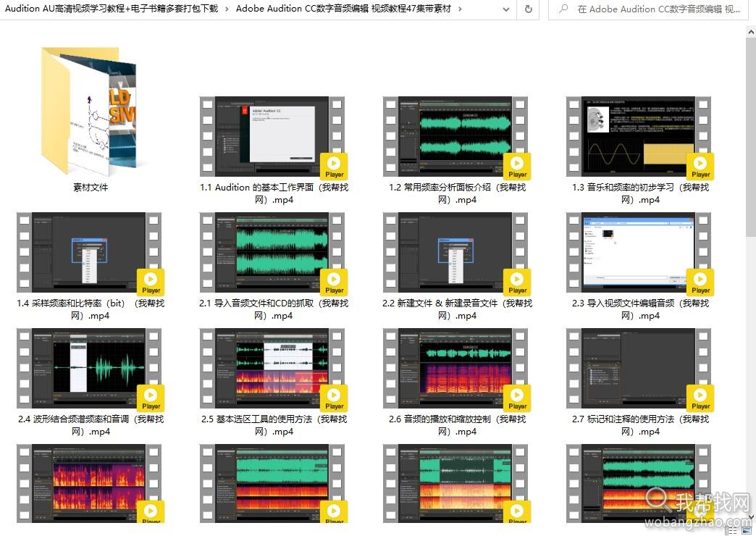Click file name 2.3 导入视频文件编辑音频 .mp4

pyautogui.click(x=640, y=309)
